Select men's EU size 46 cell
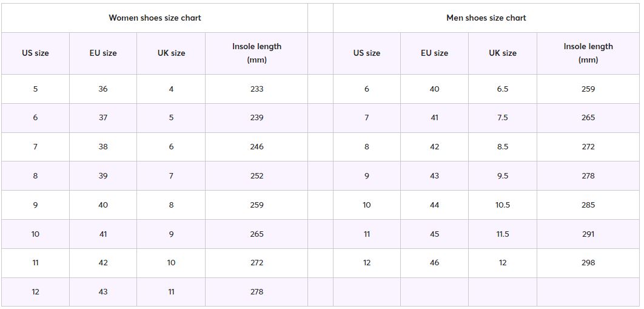The height and width of the screenshot is (309, 644). (435, 263)
